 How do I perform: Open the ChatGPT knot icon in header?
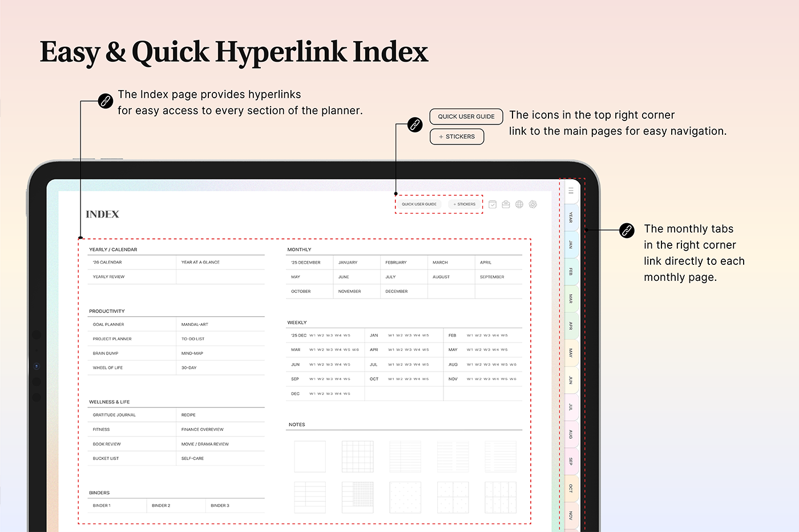(x=533, y=204)
